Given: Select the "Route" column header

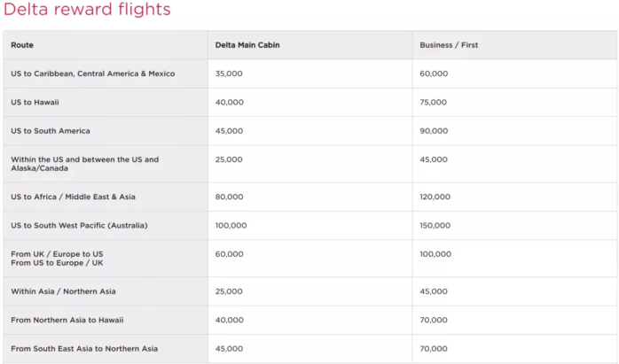Looking at the screenshot, I should point(22,45).
